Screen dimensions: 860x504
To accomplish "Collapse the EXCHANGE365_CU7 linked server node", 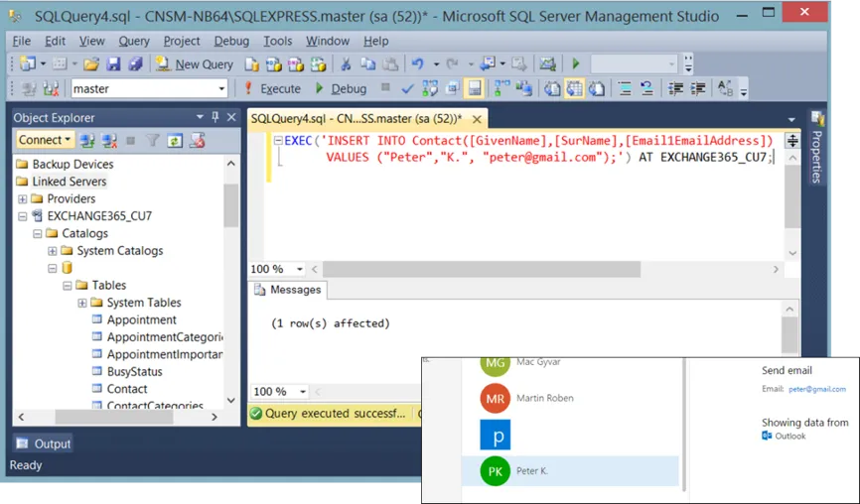I will [x=23, y=216].
